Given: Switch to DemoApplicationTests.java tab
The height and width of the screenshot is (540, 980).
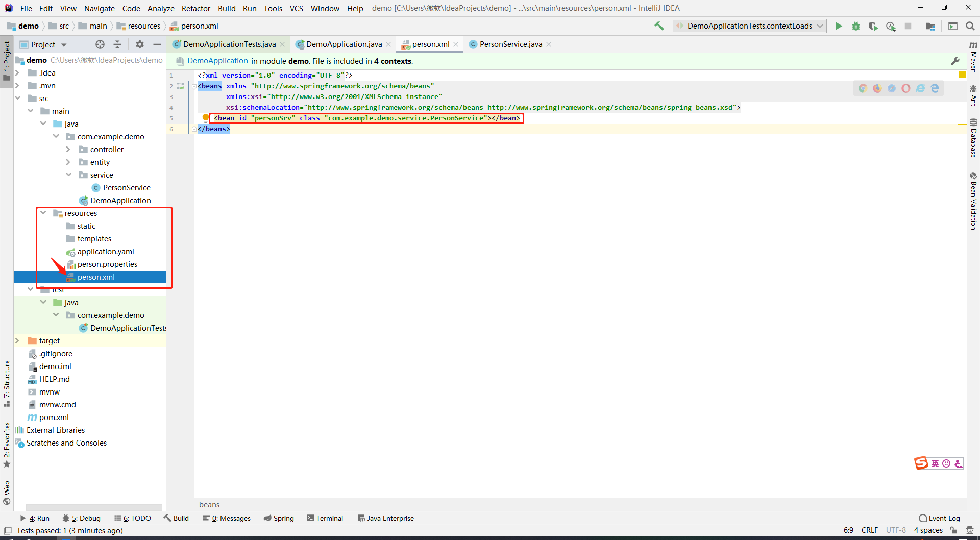Looking at the screenshot, I should pos(229,44).
